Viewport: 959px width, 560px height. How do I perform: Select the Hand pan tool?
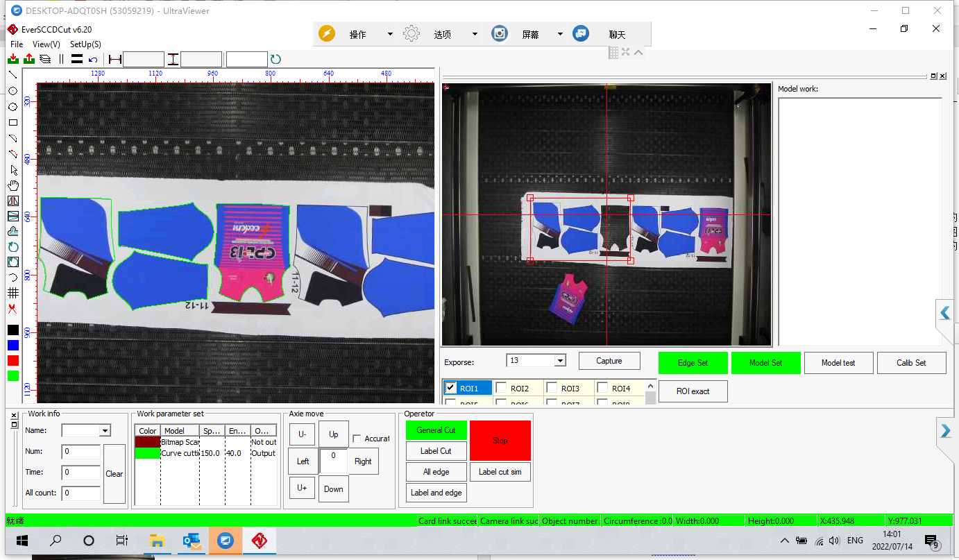tap(12, 185)
